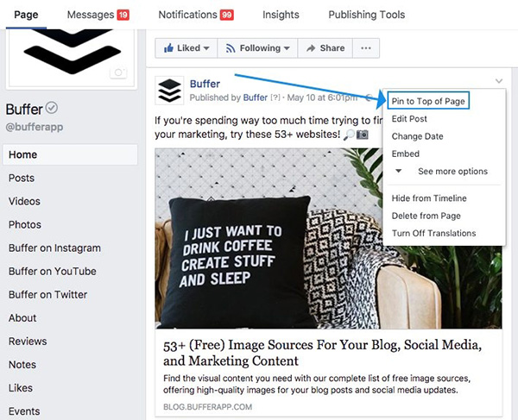
Task: Toggle the Liked button for the page
Action: [x=186, y=48]
